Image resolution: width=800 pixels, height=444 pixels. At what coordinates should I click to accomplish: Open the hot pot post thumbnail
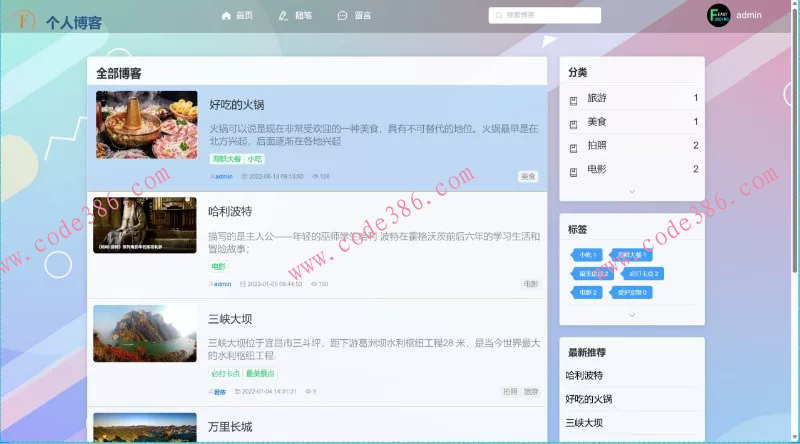click(146, 125)
